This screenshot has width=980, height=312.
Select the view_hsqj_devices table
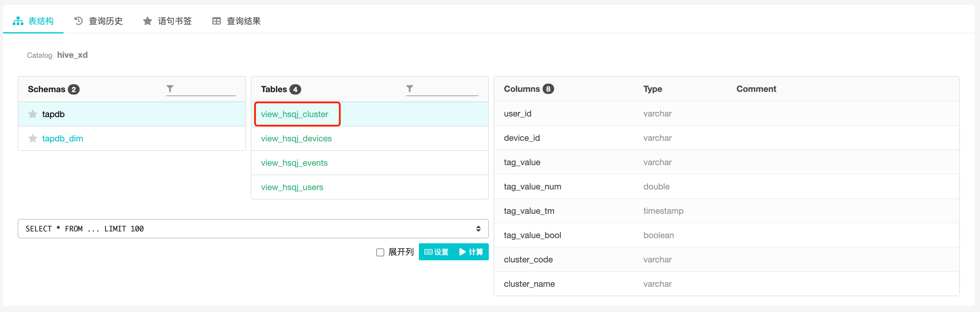coord(296,138)
